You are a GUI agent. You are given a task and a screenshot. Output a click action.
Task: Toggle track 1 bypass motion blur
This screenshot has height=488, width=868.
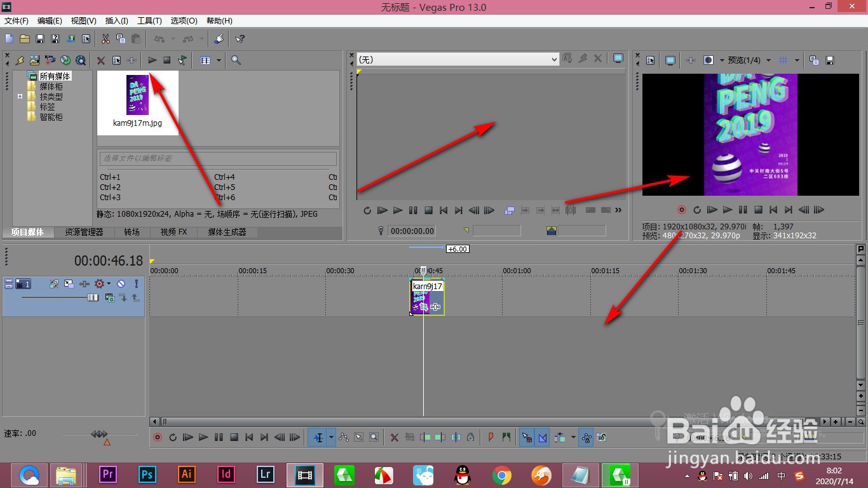pyautogui.click(x=54, y=284)
